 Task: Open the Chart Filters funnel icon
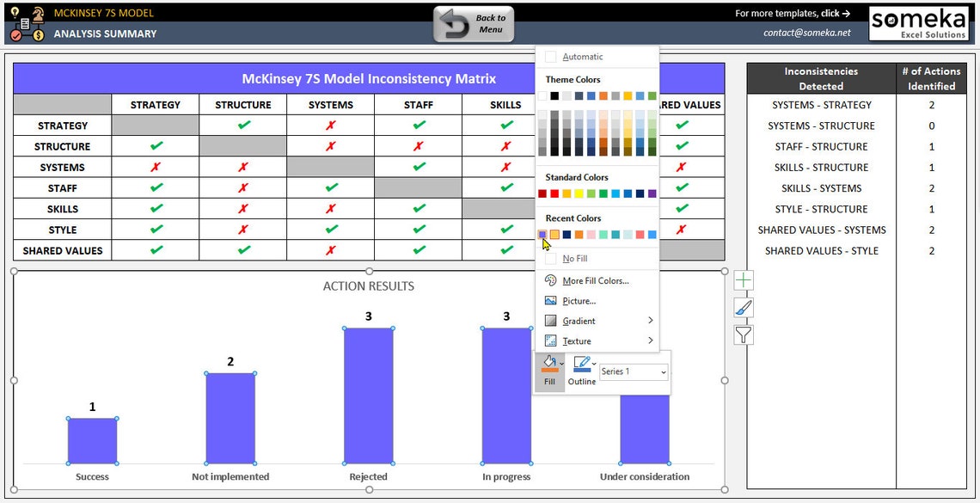click(x=743, y=334)
